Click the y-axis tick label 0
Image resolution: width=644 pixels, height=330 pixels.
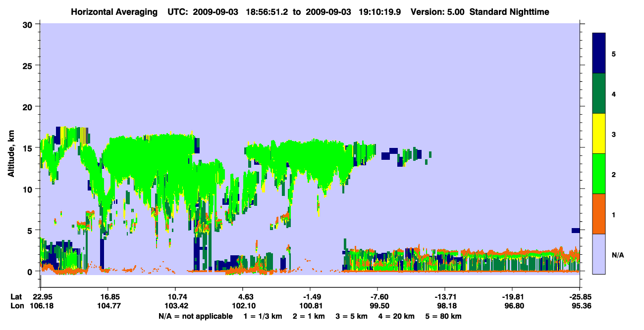point(30,271)
